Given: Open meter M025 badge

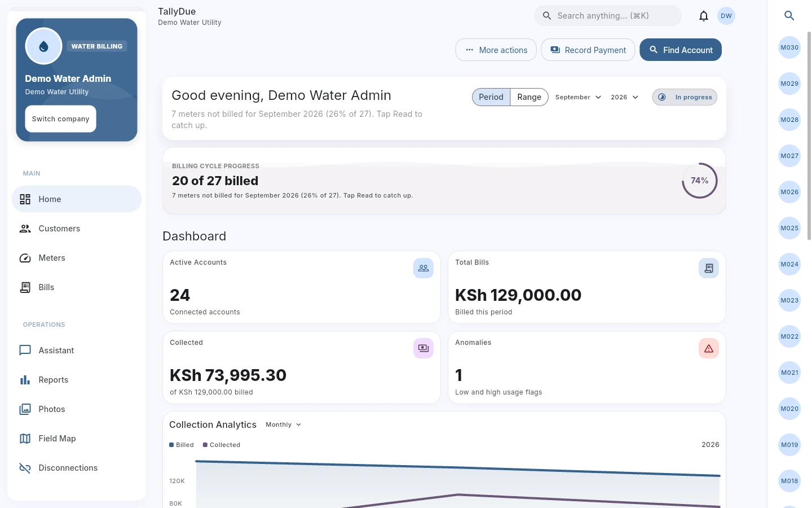Looking at the screenshot, I should coord(789,228).
